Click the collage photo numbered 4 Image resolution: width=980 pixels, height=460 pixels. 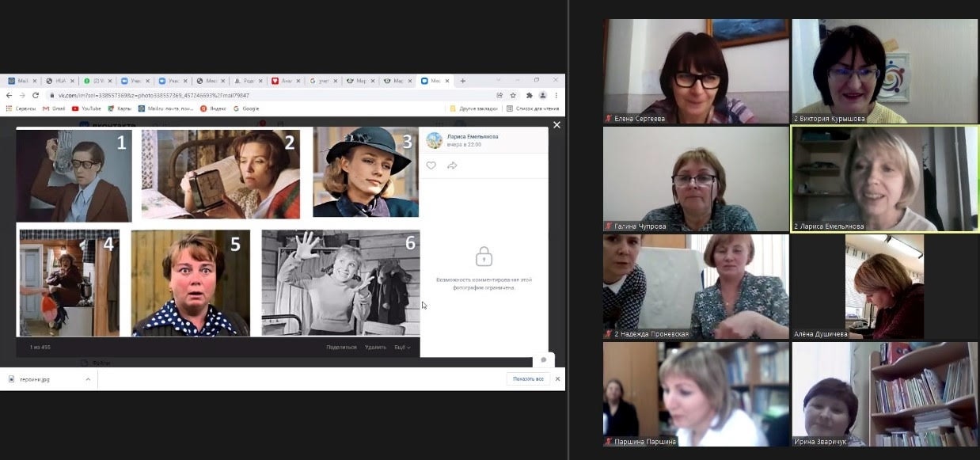click(x=70, y=283)
